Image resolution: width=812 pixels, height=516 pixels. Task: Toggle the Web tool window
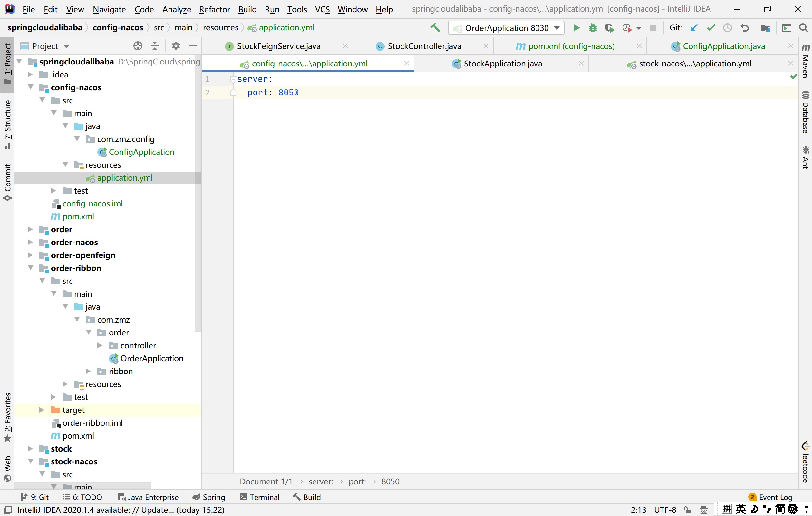click(7, 469)
